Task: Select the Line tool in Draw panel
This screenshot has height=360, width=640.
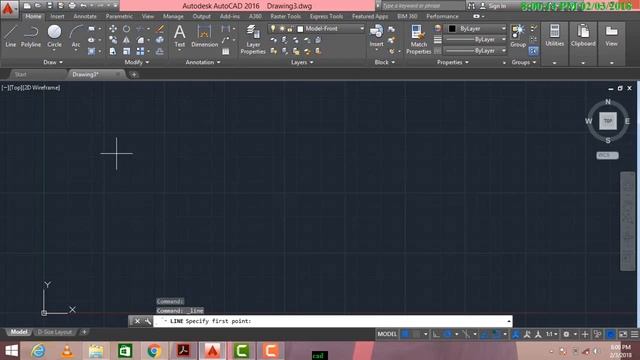Action: click(x=10, y=36)
